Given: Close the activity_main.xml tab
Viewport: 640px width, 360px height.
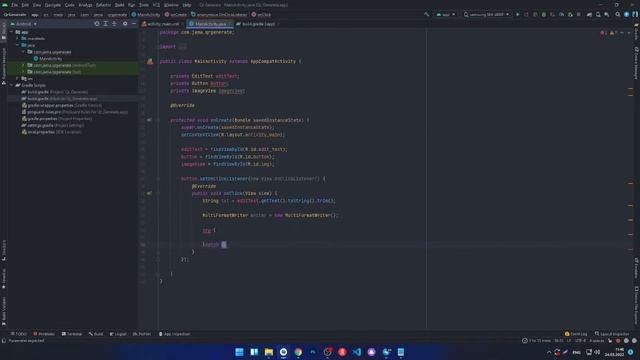Looking at the screenshot, I should (x=182, y=24).
